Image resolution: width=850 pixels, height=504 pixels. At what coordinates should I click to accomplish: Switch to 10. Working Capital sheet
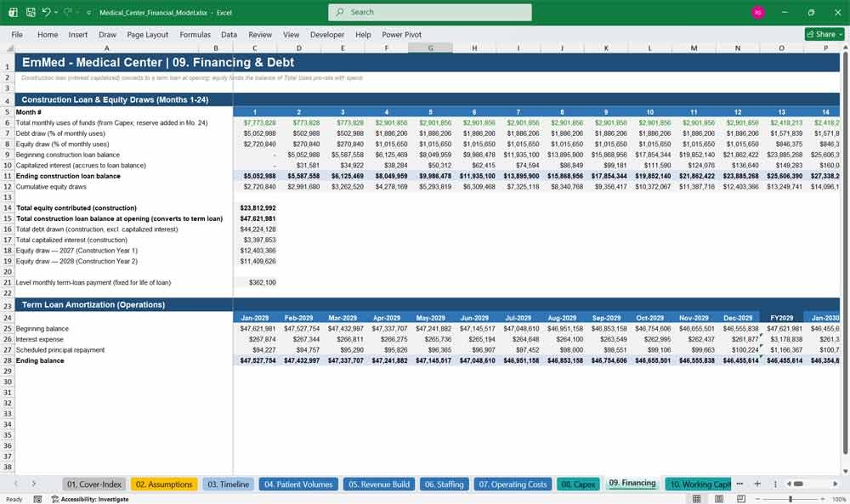click(699, 484)
